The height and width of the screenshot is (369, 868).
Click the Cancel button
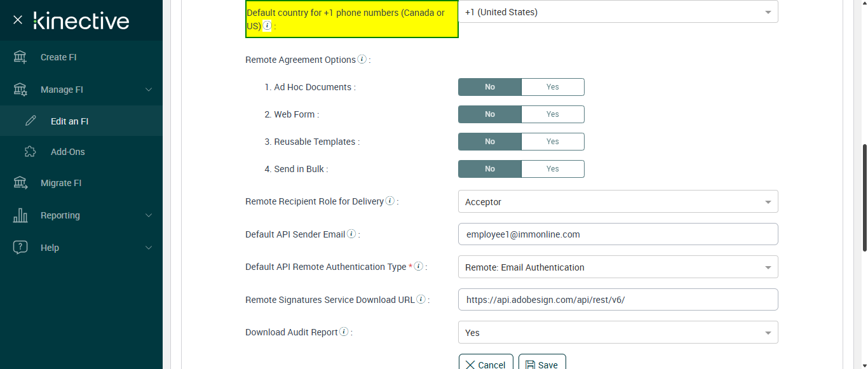(486, 364)
